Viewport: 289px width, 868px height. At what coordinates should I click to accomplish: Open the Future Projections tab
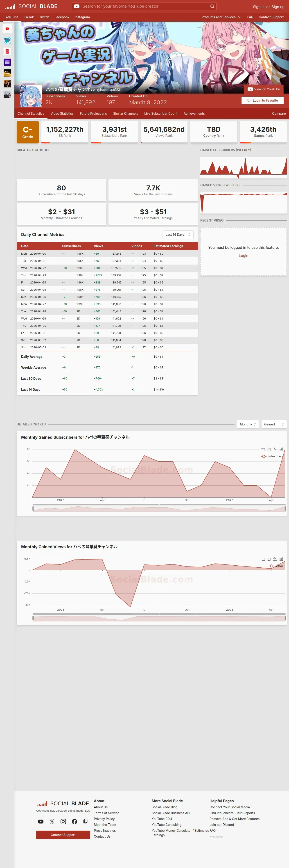click(x=93, y=114)
